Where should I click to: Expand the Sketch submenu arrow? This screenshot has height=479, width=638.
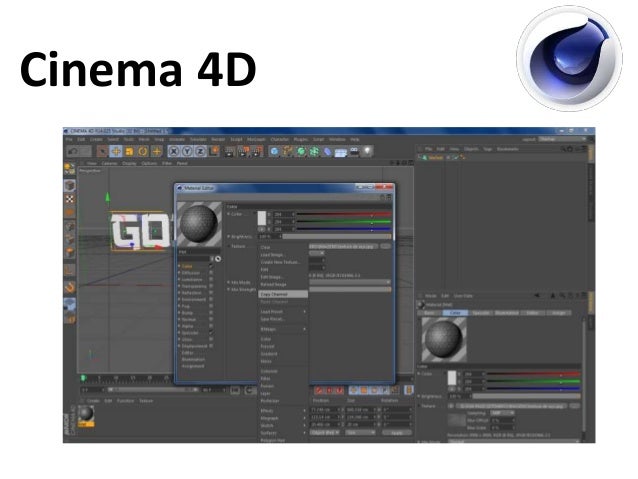pyautogui.click(x=304, y=425)
